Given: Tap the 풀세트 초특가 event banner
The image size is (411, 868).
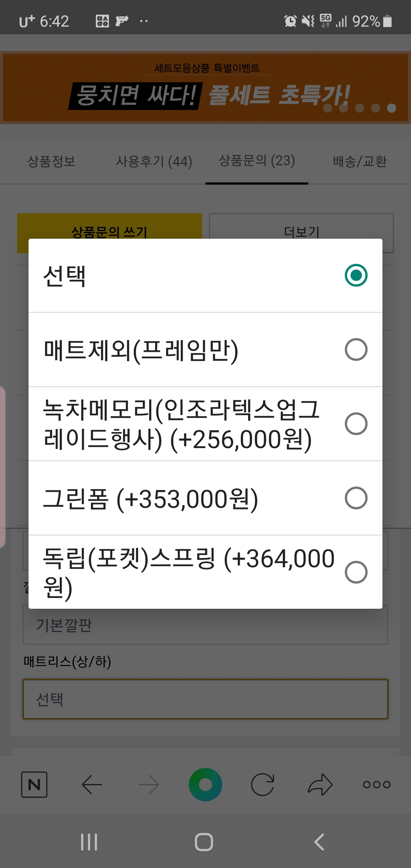Looking at the screenshot, I should 205,88.
